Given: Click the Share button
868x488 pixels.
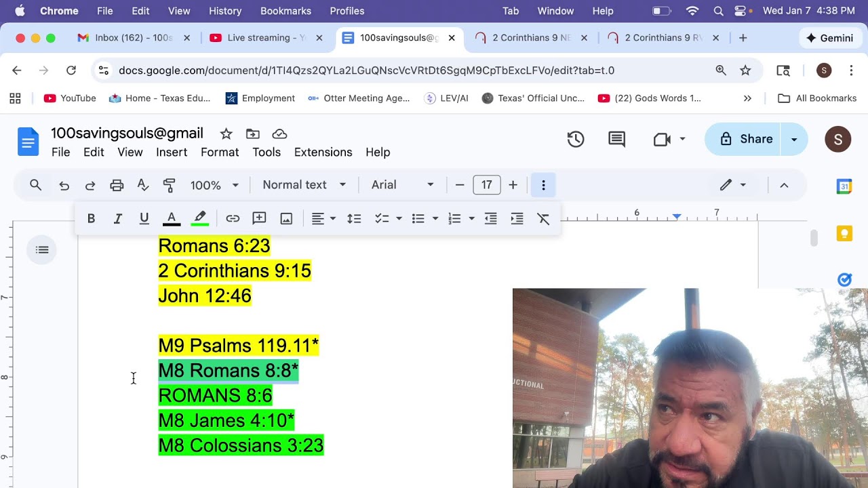Looking at the screenshot, I should (x=743, y=140).
